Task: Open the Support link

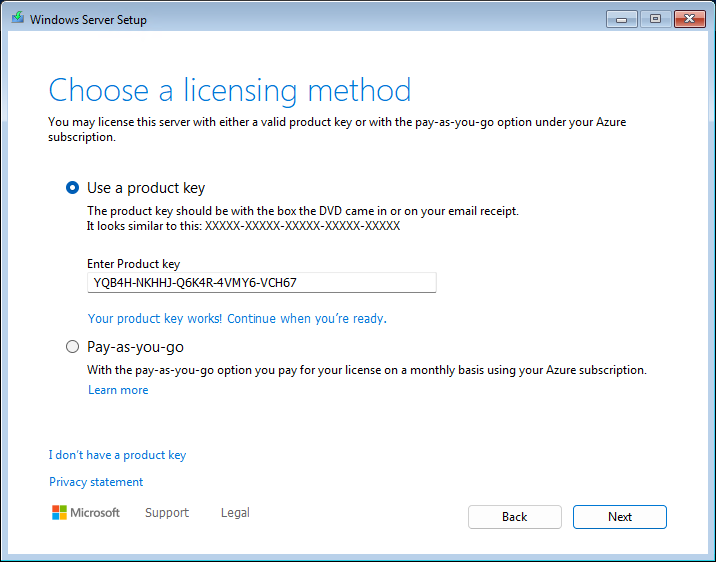Action: 167,513
